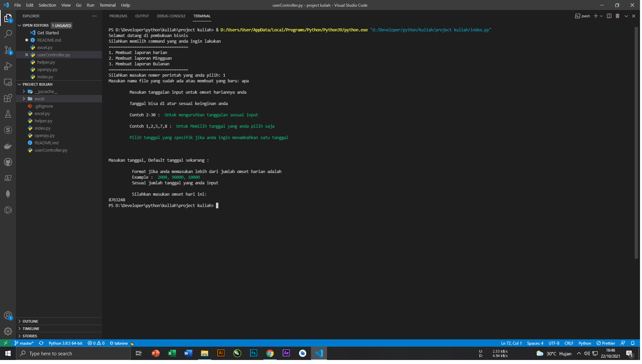Switch to the PROBLEMS tab
Viewport: 642px width, 364px height.
118,16
